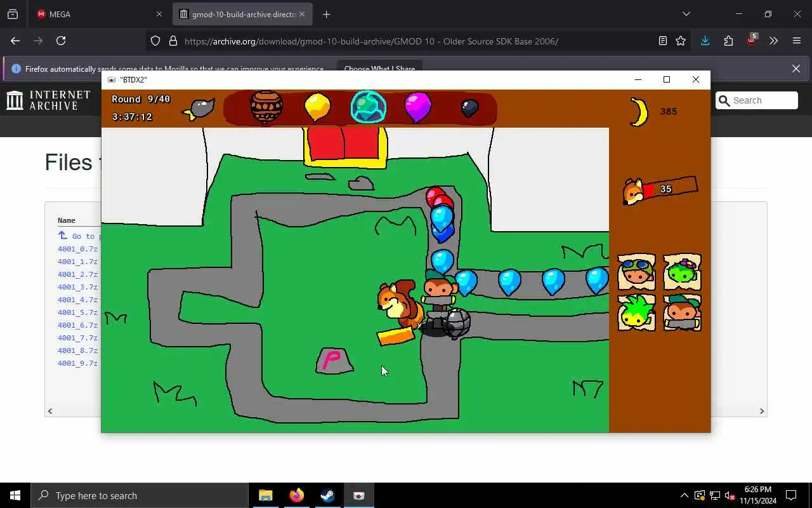
Task: Open the Firefox hamburger application menu
Action: [x=797, y=41]
